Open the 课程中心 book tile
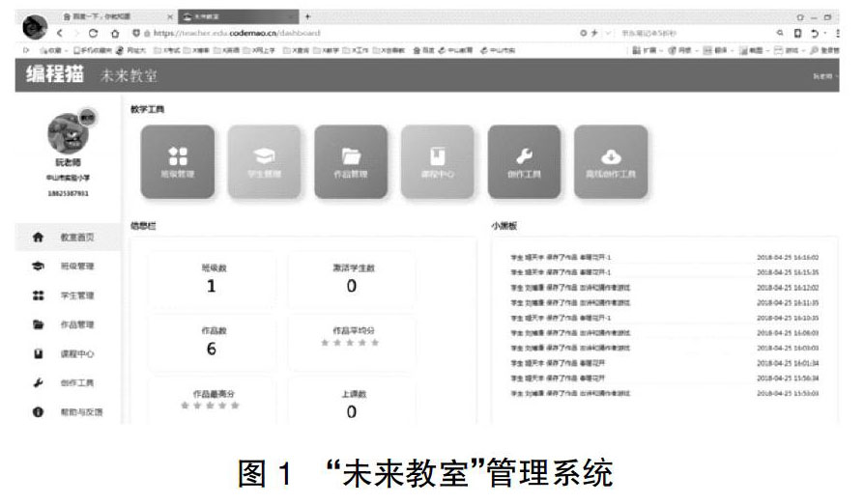 click(x=438, y=162)
